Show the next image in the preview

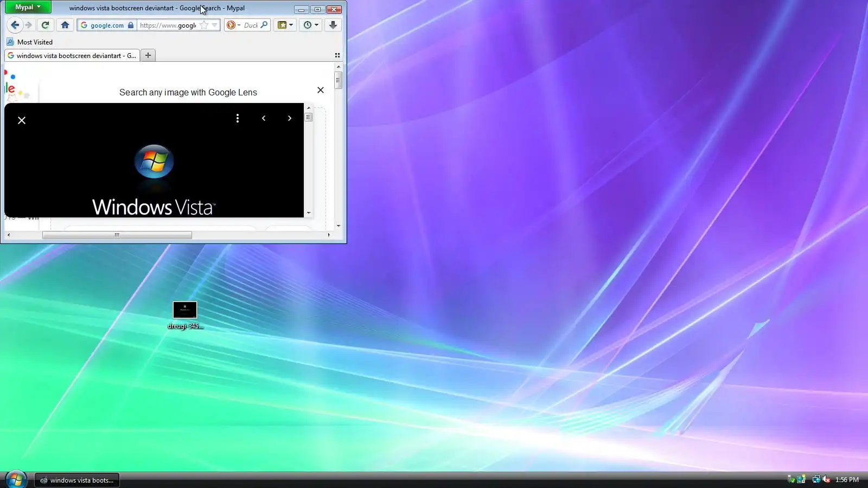coord(290,118)
